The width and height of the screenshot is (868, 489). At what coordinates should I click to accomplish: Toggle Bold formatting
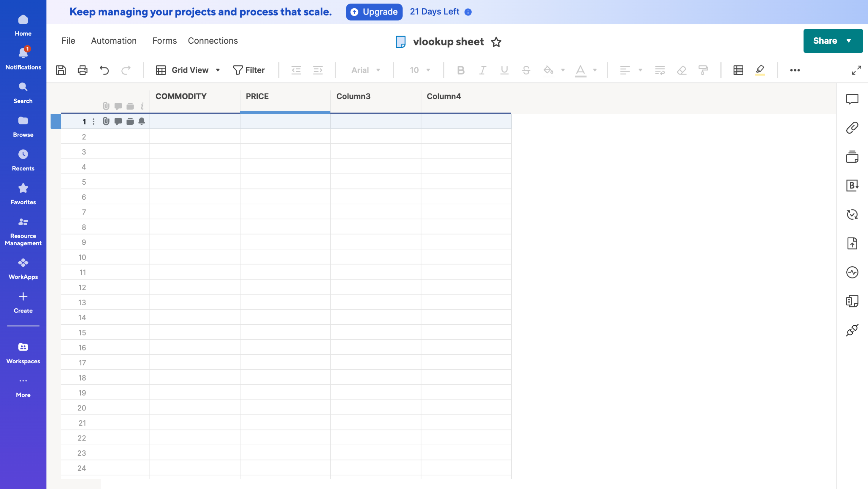coord(460,70)
